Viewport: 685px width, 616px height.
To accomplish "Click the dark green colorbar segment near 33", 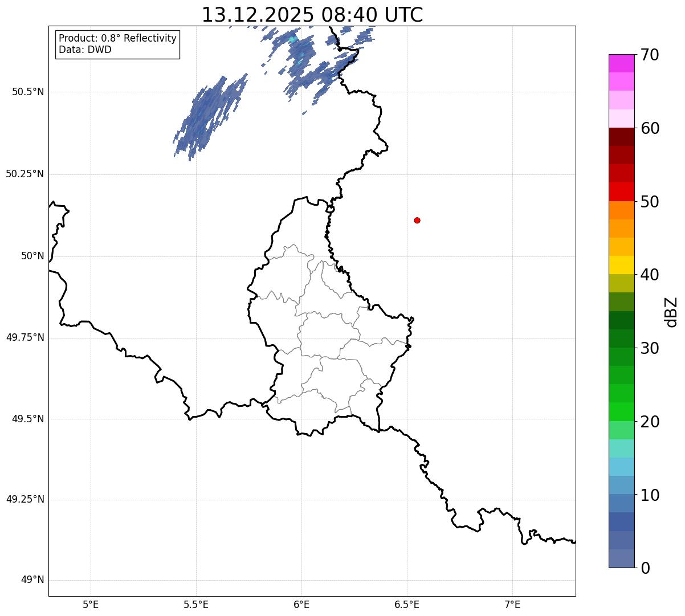I will pyautogui.click(x=621, y=320).
